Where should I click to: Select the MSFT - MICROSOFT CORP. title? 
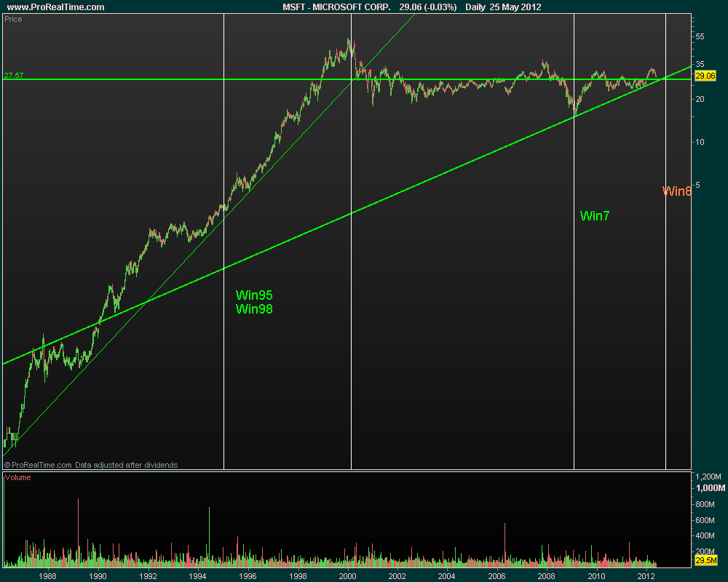tap(336, 7)
